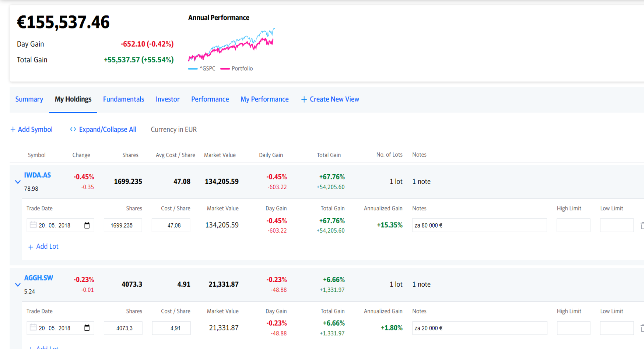The height and width of the screenshot is (349, 644).
Task: Edit the IWDA.AS shares field 1699,235
Action: 123,226
